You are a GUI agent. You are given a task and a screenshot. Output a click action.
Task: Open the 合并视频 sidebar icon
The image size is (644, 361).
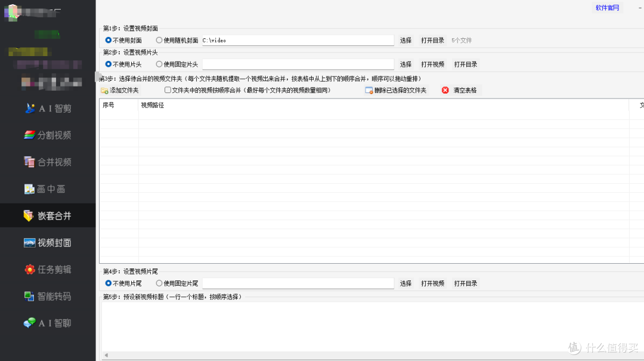click(29, 162)
